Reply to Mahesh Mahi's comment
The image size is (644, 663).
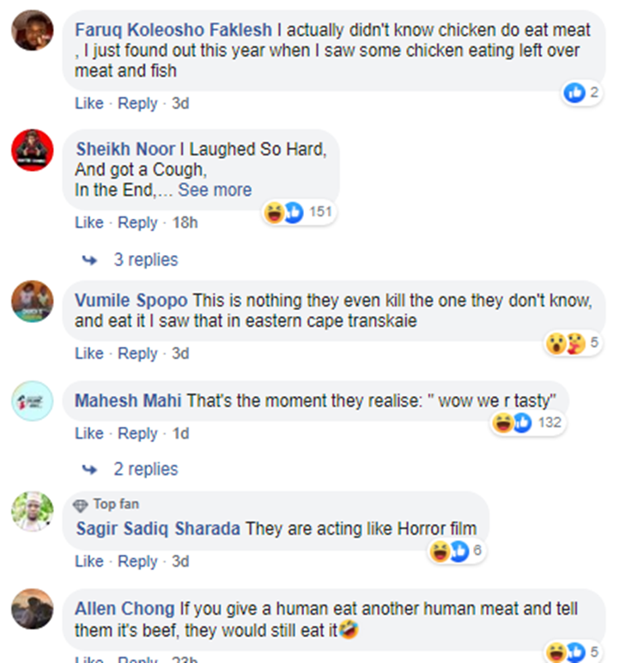coord(137,434)
